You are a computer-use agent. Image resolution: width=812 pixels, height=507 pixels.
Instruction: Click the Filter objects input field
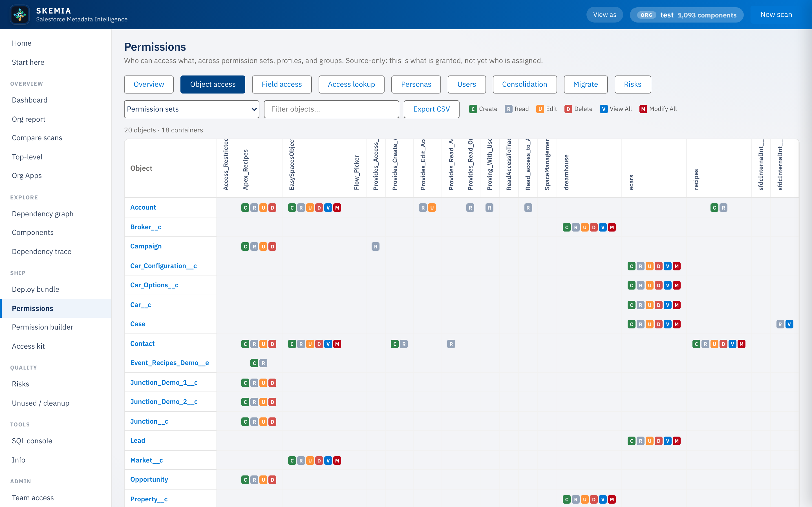(331, 109)
